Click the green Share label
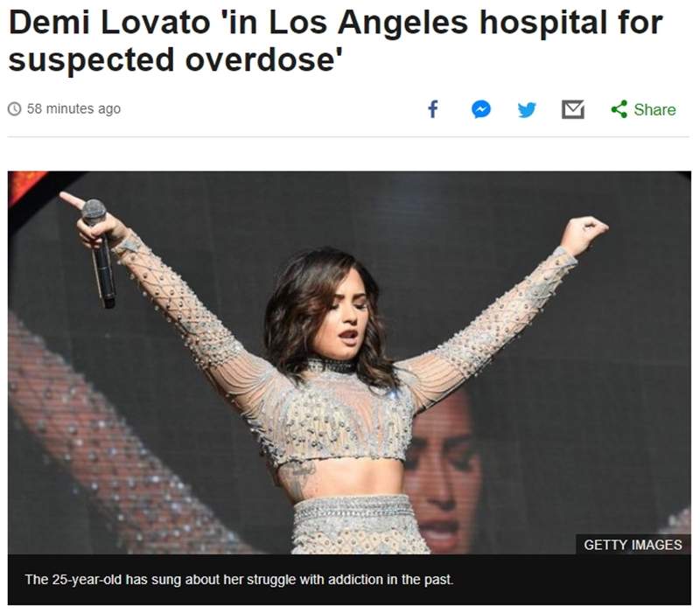The width and height of the screenshot is (700, 613). click(x=654, y=110)
